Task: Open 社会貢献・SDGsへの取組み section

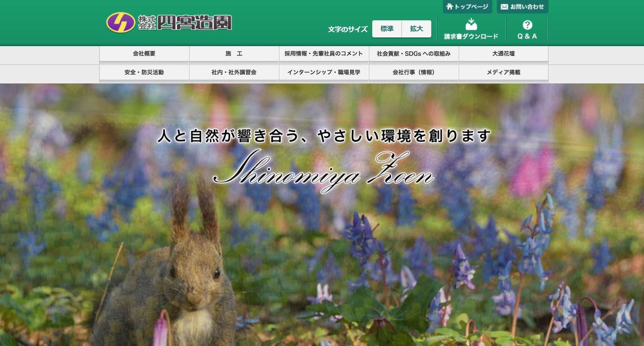Action: (414, 54)
